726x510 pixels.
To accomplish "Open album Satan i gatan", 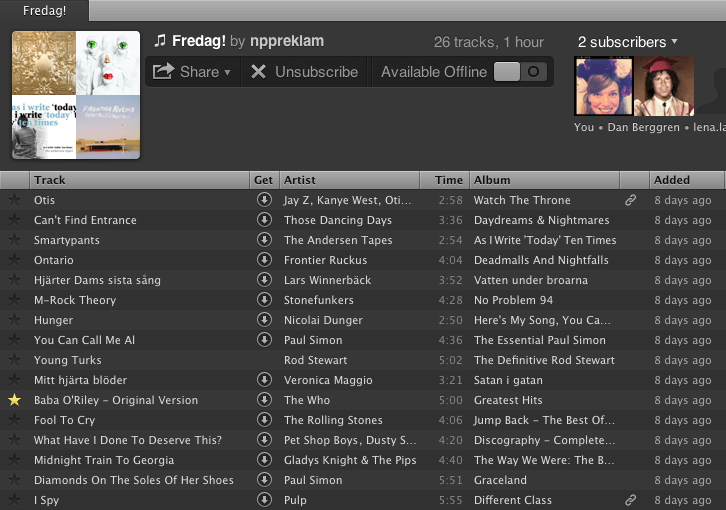I will [508, 380].
